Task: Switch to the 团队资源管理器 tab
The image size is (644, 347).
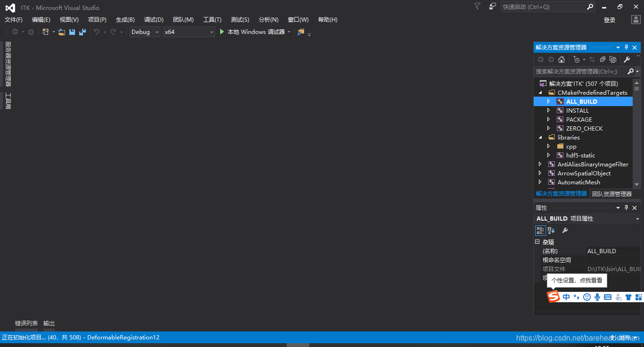Action: click(x=612, y=194)
